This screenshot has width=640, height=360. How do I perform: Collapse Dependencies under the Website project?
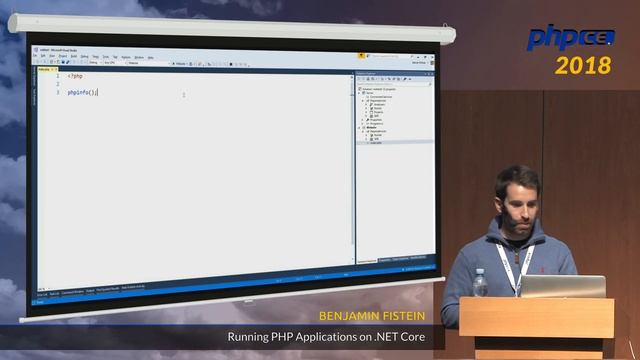363,131
